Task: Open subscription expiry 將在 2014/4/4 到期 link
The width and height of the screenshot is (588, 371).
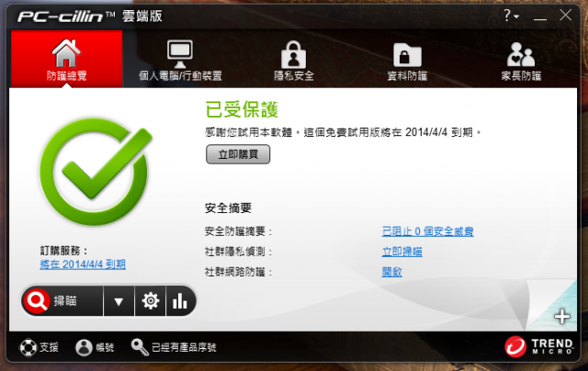Action: [x=83, y=264]
